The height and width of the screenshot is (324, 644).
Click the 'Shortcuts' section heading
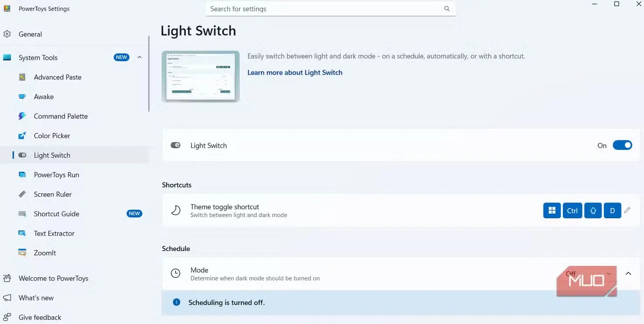(x=177, y=185)
